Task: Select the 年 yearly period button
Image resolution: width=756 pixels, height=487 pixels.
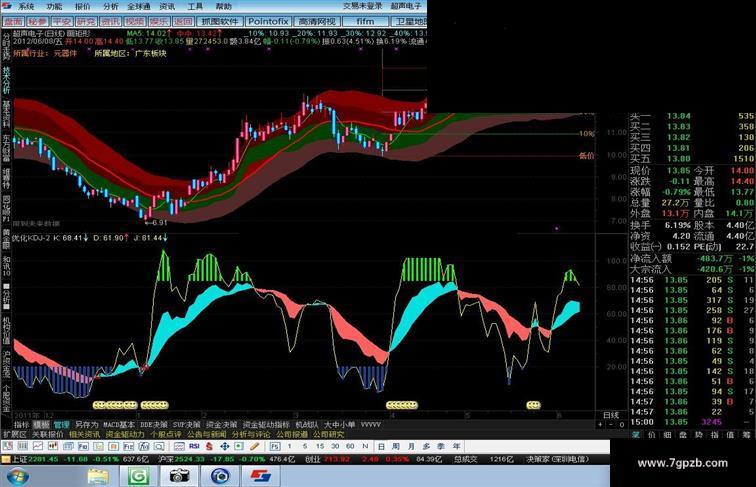Action: click(x=456, y=446)
